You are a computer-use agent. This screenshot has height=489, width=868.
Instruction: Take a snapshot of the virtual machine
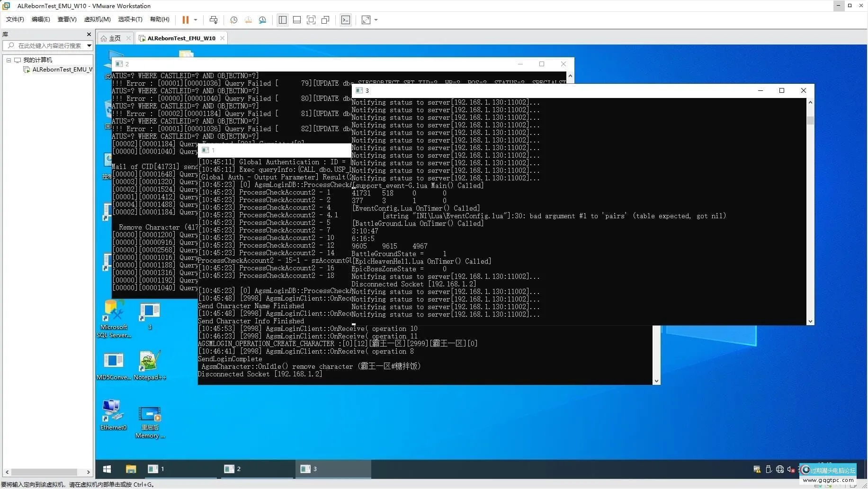point(233,20)
